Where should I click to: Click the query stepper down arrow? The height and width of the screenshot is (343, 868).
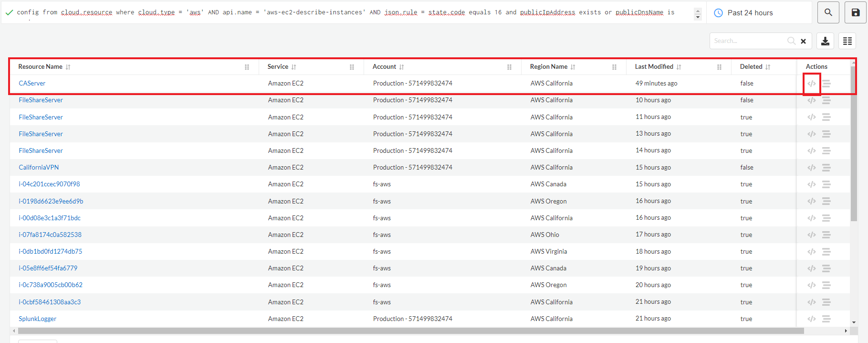698,17
